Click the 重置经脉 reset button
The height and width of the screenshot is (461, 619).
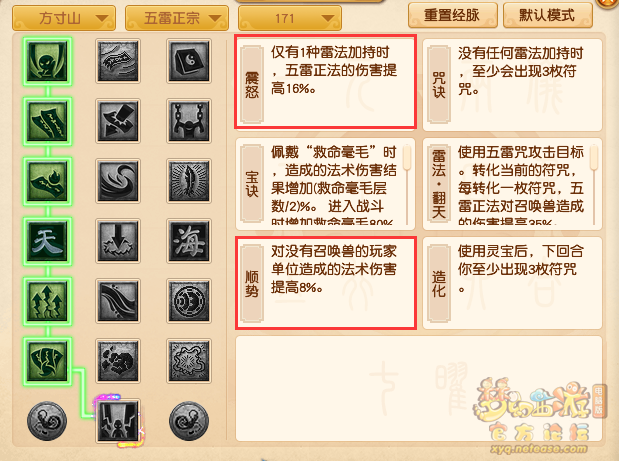coord(452,15)
